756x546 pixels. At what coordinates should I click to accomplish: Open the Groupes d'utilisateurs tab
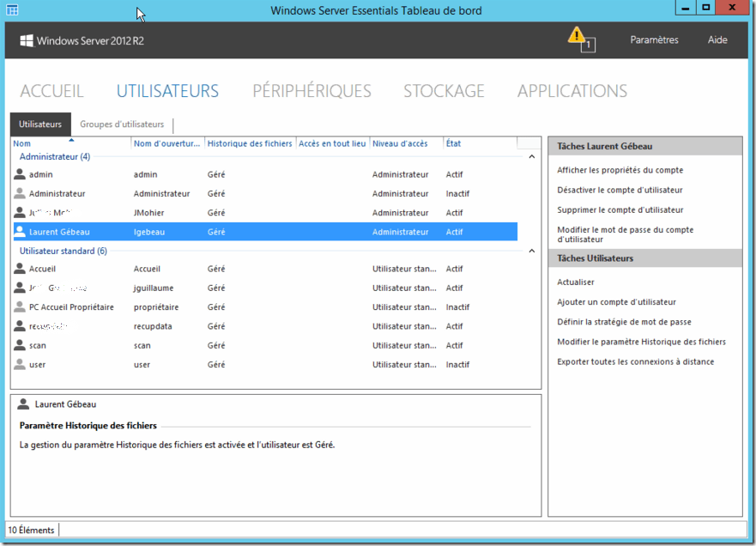tap(121, 124)
